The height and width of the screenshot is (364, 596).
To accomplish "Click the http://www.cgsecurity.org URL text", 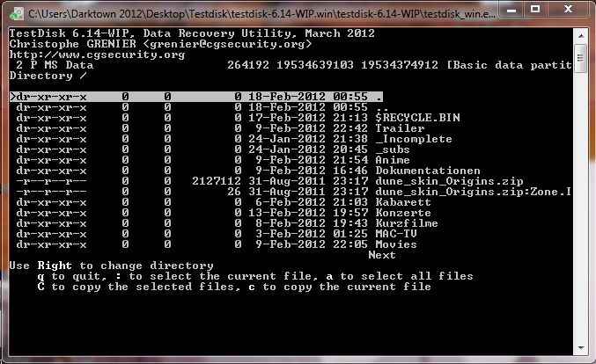I will (x=97, y=54).
